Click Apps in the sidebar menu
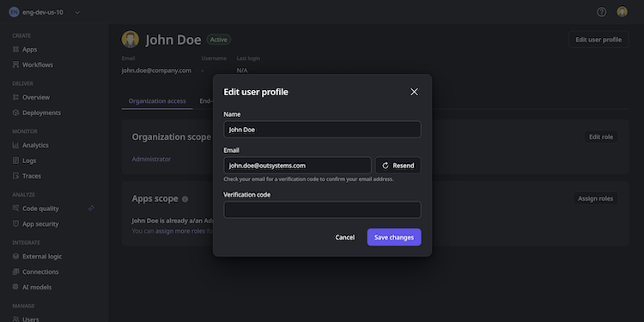This screenshot has height=322, width=644. coord(29,49)
